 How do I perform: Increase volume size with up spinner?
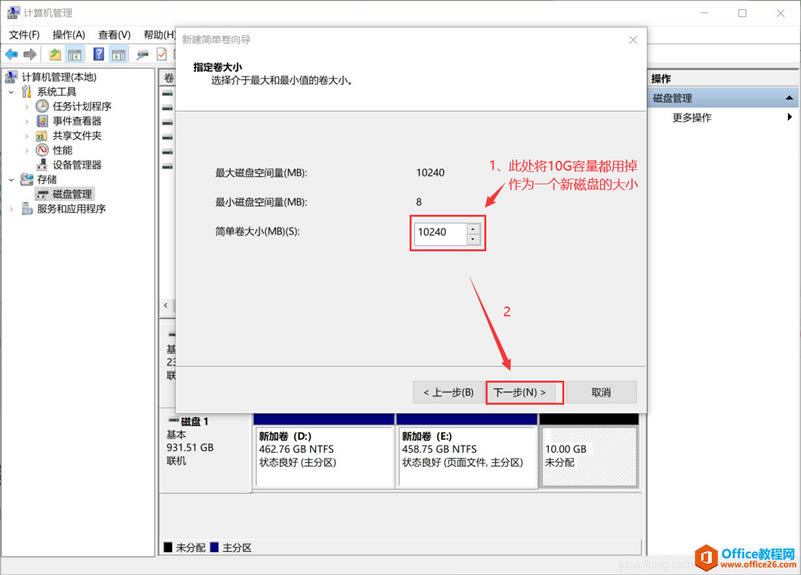click(x=473, y=228)
